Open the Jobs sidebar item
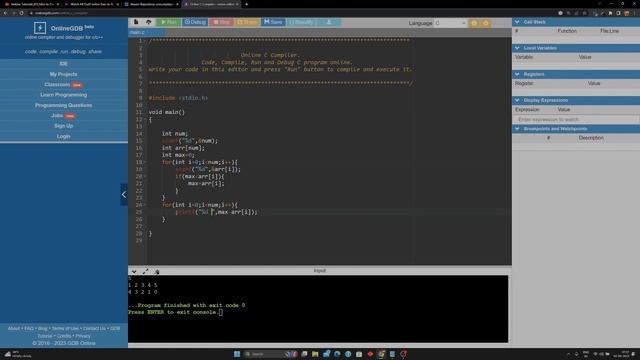The image size is (640, 360). (64, 116)
